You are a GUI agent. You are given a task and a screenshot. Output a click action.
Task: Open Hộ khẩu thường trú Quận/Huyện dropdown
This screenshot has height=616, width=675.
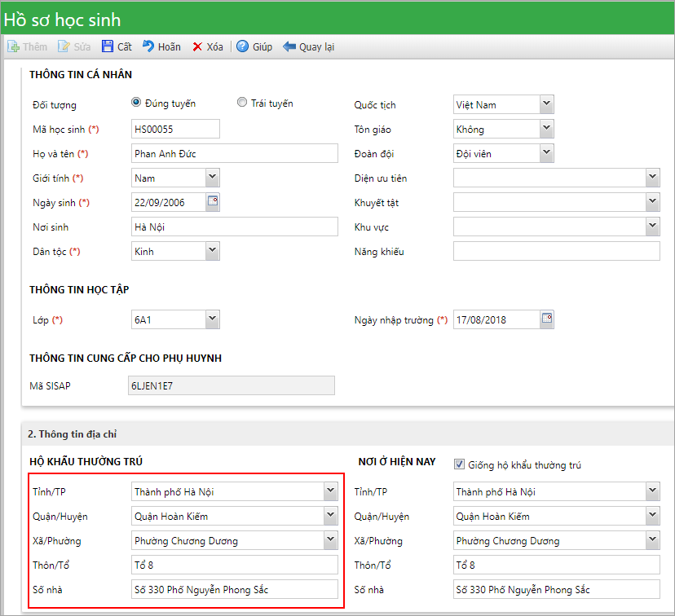coord(331,516)
